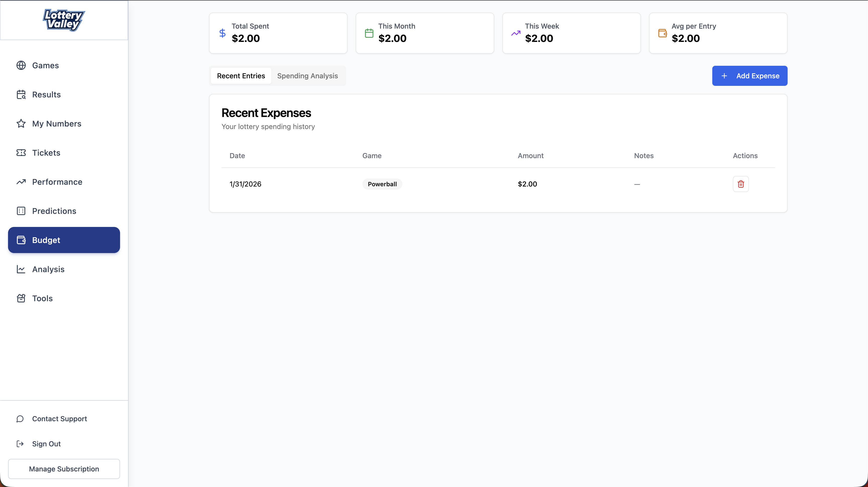Select the Games globe icon in sidebar
Image resolution: width=868 pixels, height=487 pixels.
21,65
